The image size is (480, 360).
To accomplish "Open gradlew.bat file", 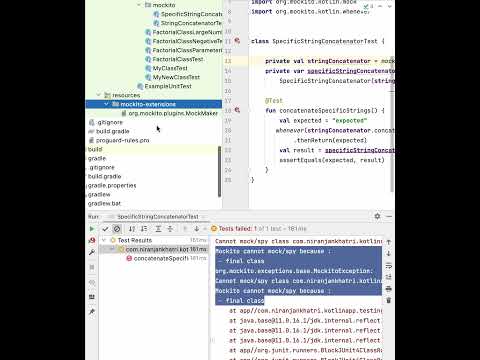I will point(104,203).
